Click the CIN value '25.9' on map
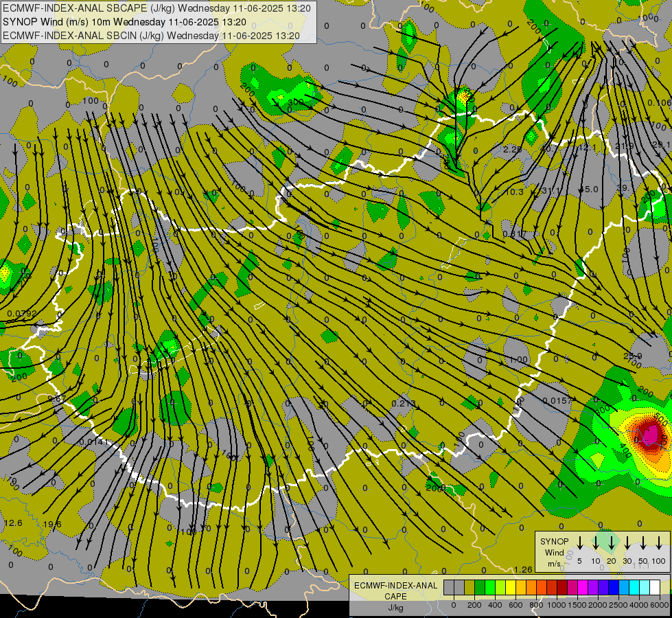 click(633, 356)
